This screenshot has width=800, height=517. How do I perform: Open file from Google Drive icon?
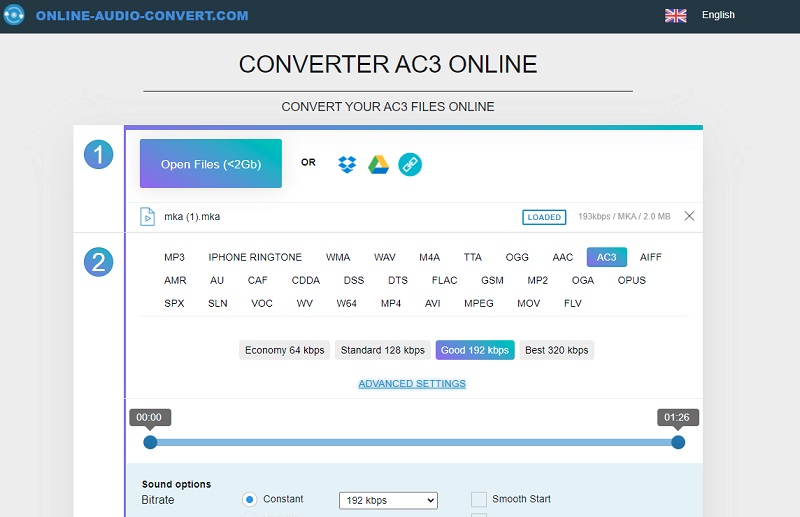(x=379, y=164)
